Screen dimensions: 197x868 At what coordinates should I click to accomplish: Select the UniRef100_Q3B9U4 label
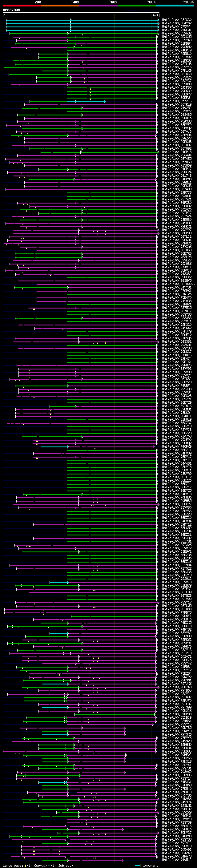[x=177, y=135]
